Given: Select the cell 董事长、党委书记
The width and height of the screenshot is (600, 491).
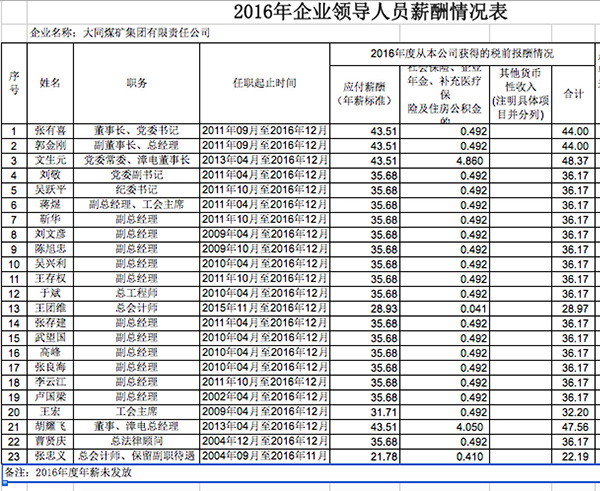Looking at the screenshot, I should pyautogui.click(x=136, y=131).
